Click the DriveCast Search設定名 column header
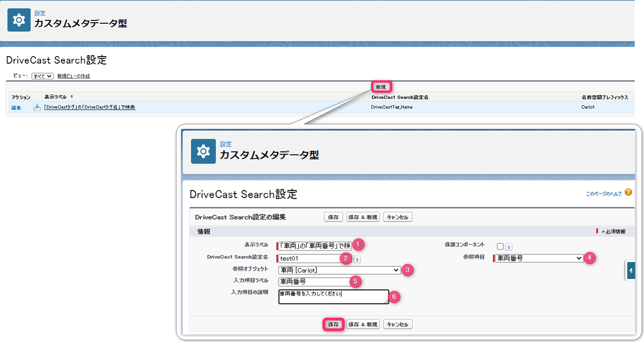 [x=400, y=97]
